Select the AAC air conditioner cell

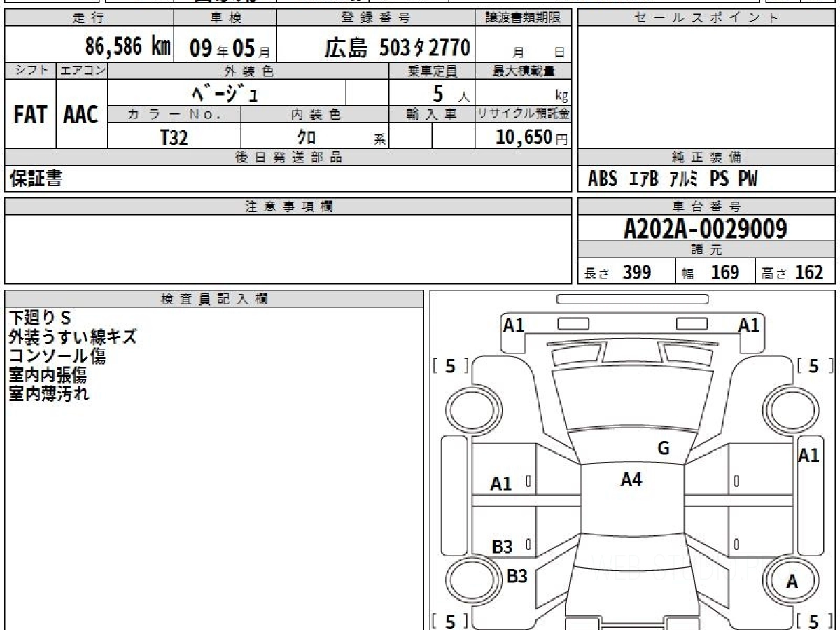81,115
